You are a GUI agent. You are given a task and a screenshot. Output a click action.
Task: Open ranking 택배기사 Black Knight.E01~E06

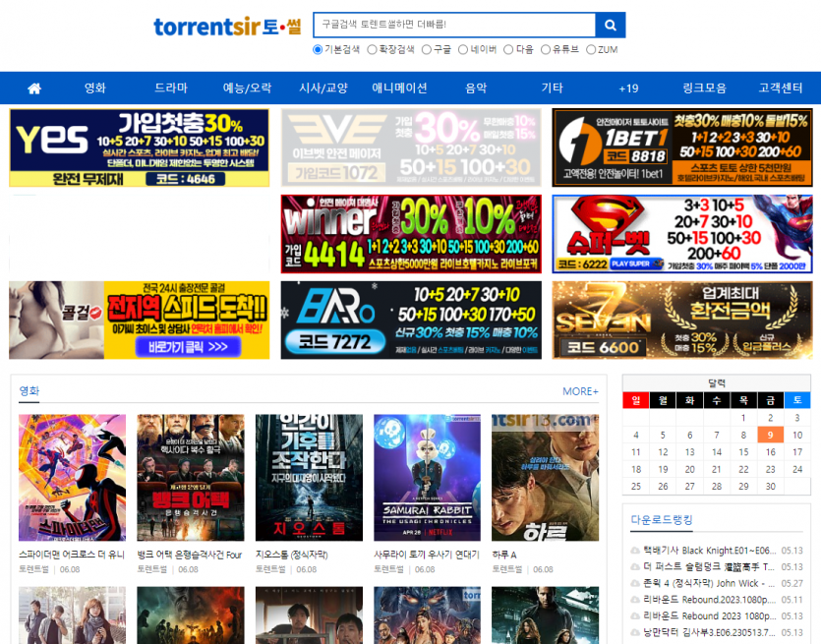(x=710, y=551)
